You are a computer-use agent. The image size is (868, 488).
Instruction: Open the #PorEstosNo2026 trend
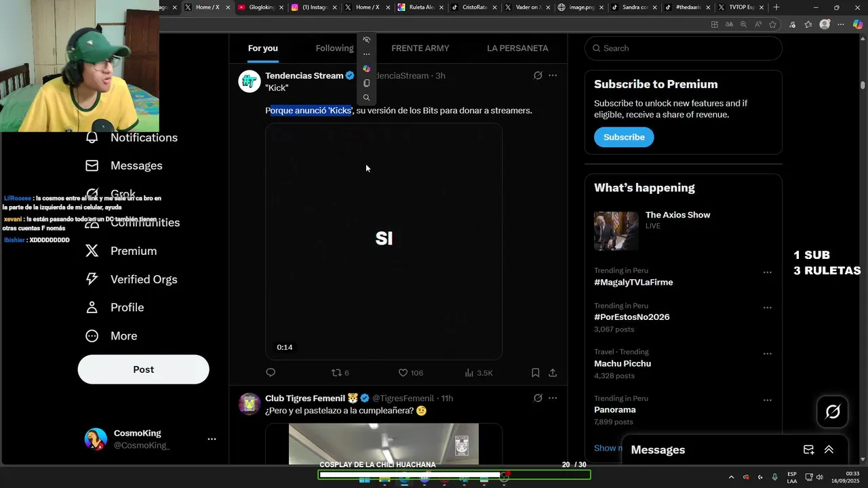pos(631,317)
